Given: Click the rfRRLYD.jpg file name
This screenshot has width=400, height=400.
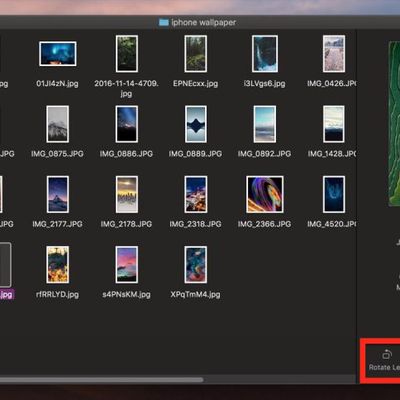Looking at the screenshot, I should (x=57, y=295).
